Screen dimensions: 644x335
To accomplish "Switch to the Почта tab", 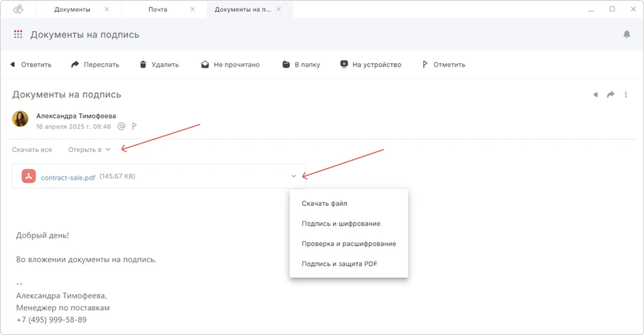I will (157, 9).
